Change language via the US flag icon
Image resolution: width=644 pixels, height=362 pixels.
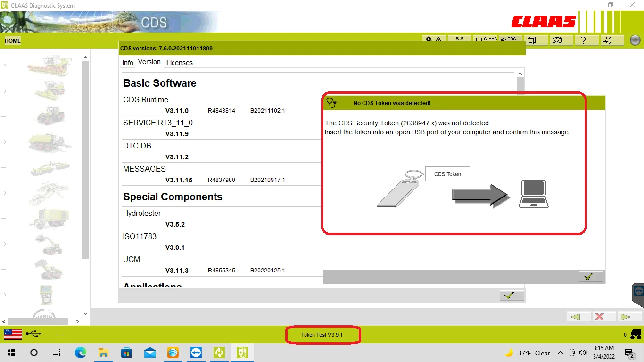tap(13, 335)
